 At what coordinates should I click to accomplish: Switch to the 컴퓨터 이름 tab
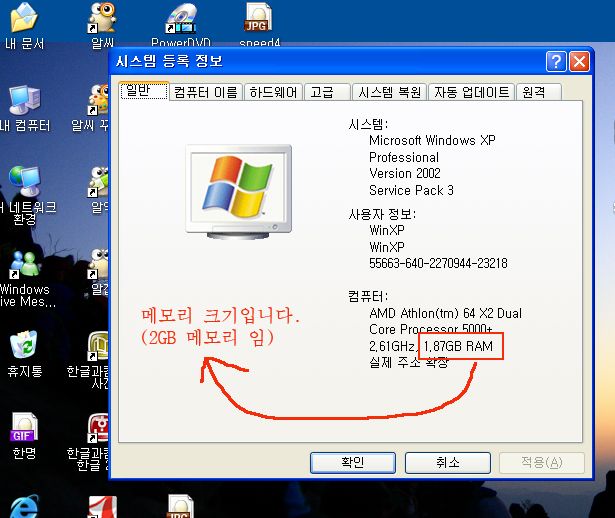(206, 93)
